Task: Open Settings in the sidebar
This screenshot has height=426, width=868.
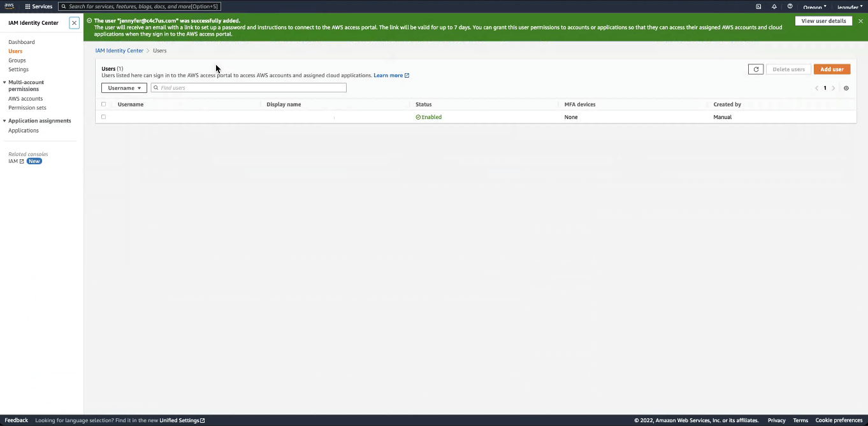Action: point(18,69)
